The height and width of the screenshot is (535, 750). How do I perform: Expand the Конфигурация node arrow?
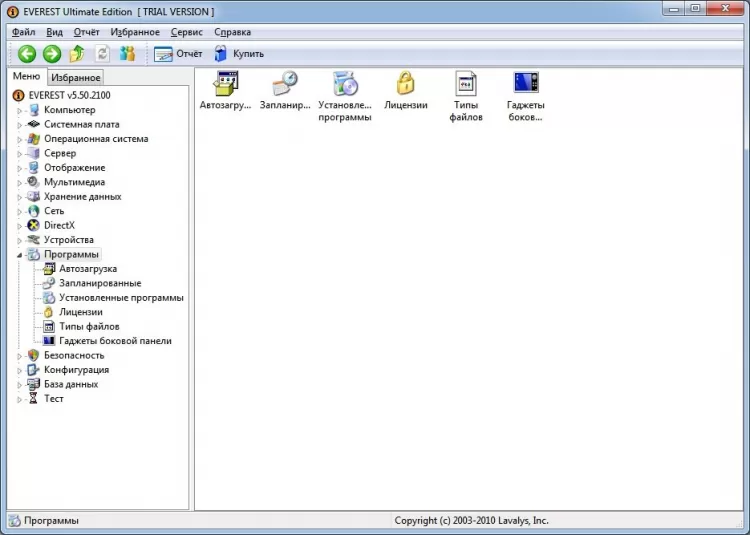[x=20, y=371]
